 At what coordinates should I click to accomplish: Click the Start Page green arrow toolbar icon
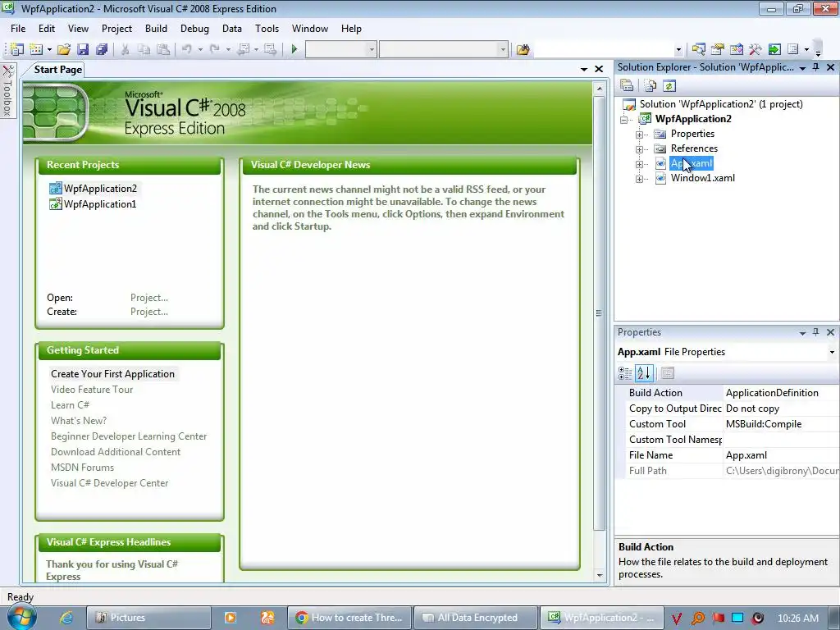click(x=774, y=49)
